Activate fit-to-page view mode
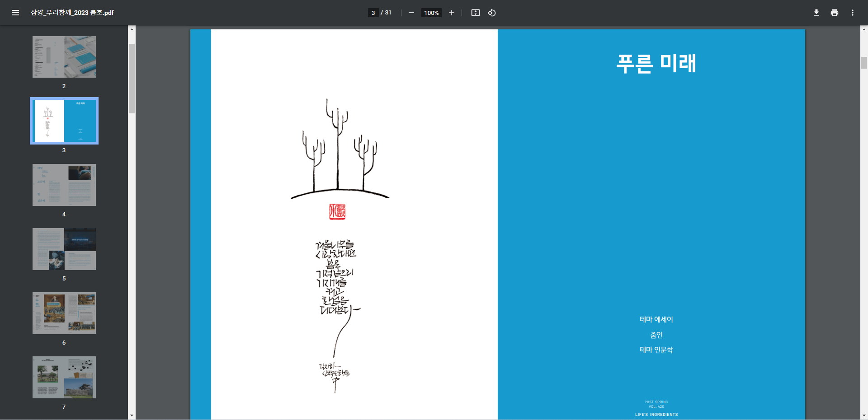The height and width of the screenshot is (420, 868). (476, 13)
